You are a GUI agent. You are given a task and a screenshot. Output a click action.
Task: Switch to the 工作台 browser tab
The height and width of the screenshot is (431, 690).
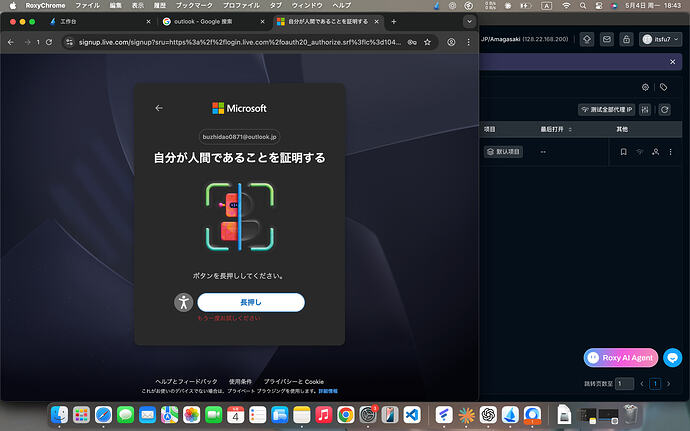pos(100,22)
